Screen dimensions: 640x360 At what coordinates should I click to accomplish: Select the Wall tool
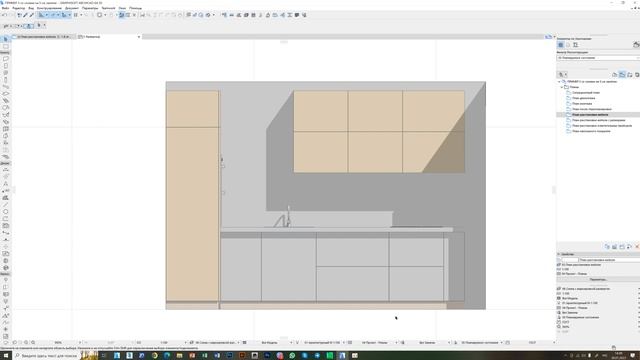[5, 59]
